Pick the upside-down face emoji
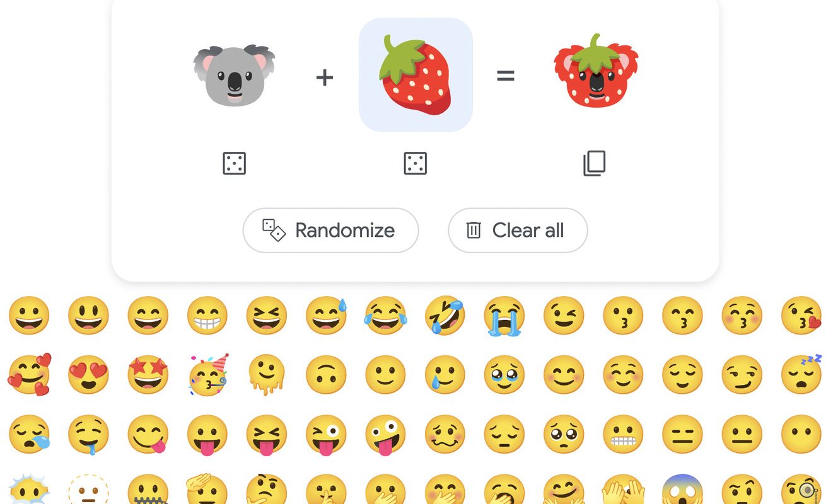826x504 pixels. click(326, 375)
